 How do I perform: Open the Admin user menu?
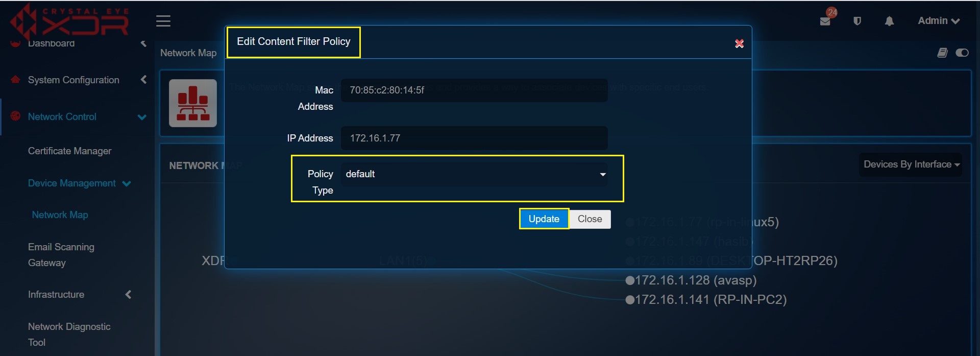(x=939, y=21)
